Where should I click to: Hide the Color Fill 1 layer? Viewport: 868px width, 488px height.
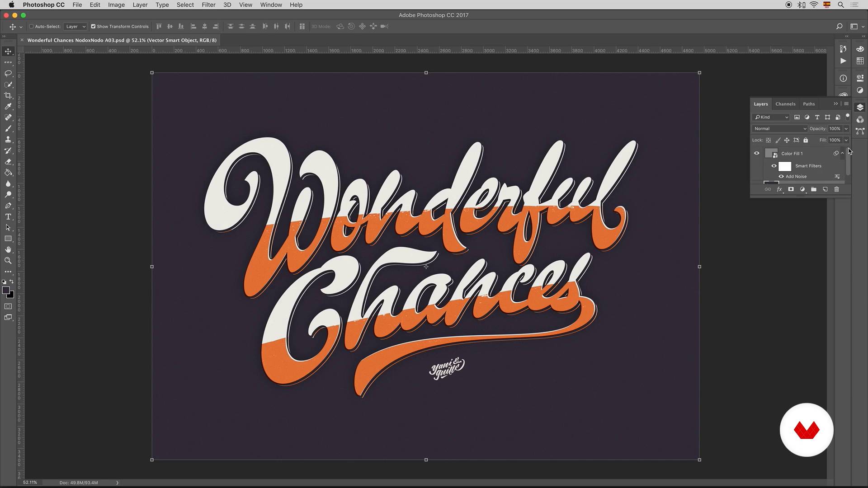pos(756,153)
